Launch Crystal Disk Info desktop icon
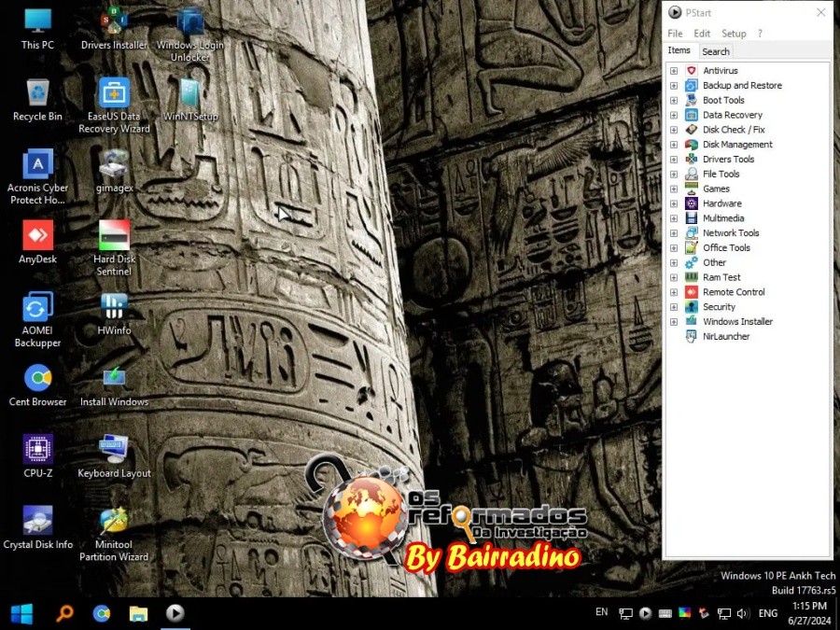Screen dimensions: 840x630 tap(37, 527)
